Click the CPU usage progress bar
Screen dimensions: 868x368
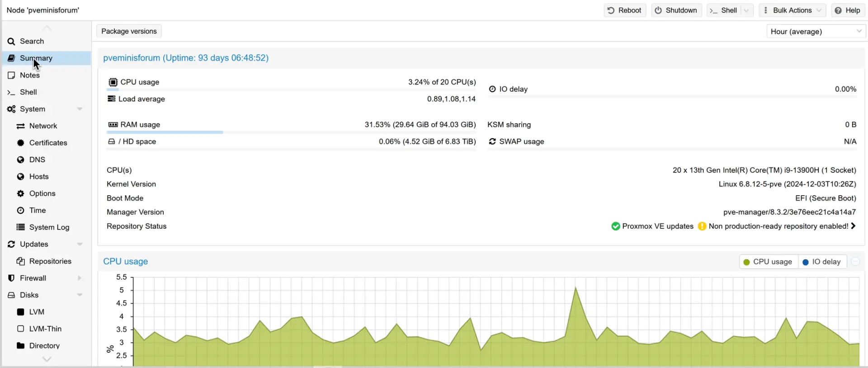point(291,90)
